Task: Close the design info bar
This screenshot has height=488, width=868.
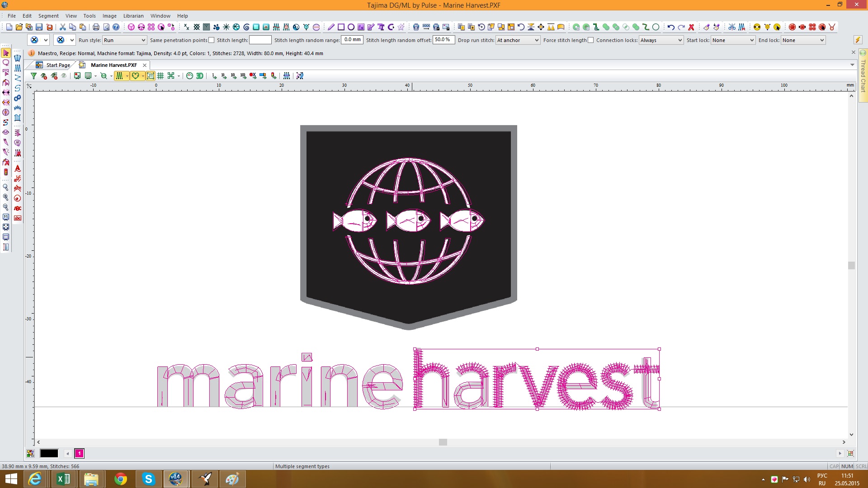Action: pos(854,52)
